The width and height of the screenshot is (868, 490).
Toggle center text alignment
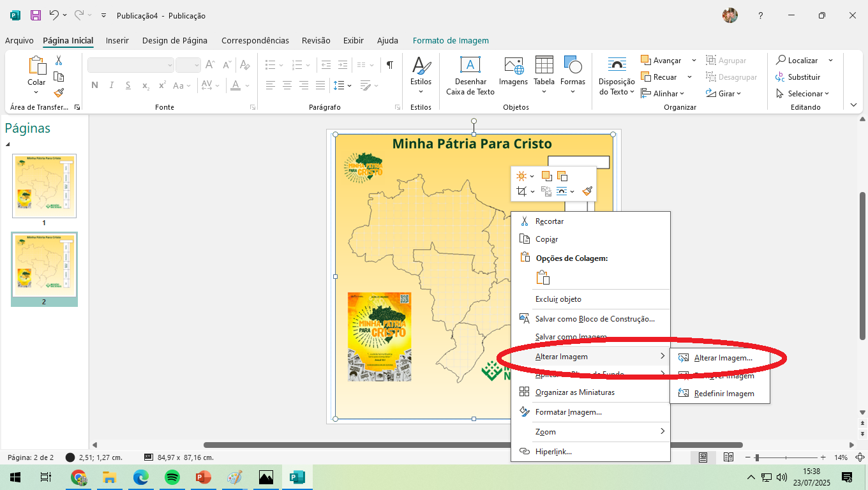pos(287,85)
